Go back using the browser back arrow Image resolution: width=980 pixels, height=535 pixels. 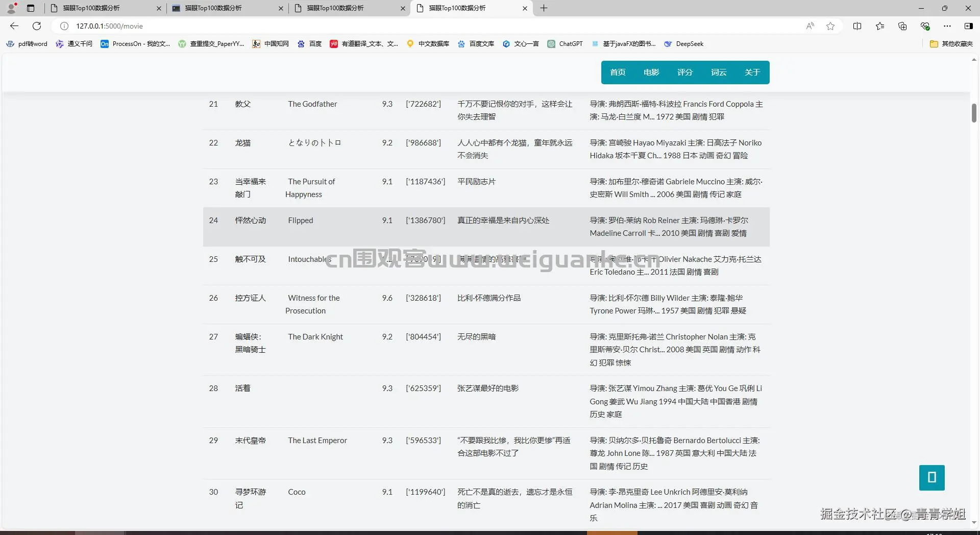[14, 26]
